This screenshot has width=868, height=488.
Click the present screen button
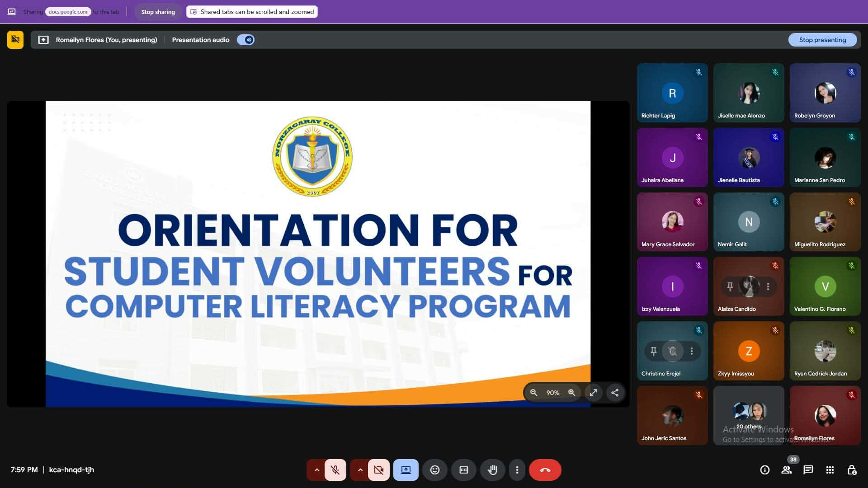(x=406, y=470)
